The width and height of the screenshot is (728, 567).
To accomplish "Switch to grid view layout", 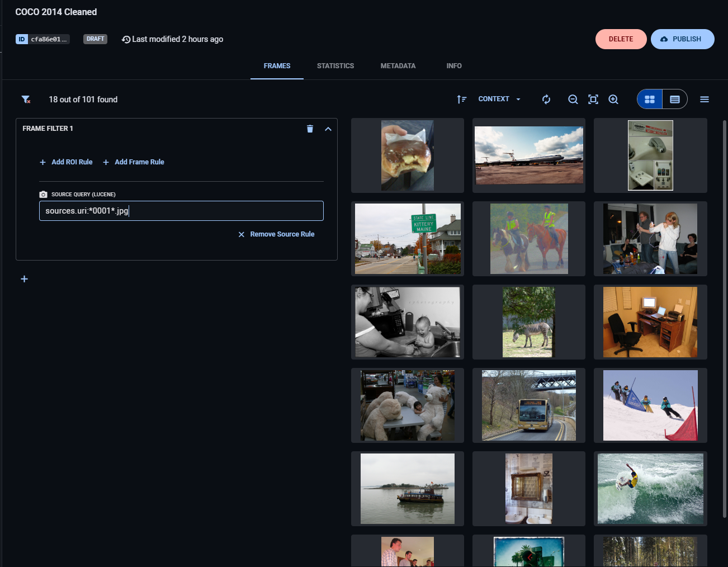I will 649,99.
